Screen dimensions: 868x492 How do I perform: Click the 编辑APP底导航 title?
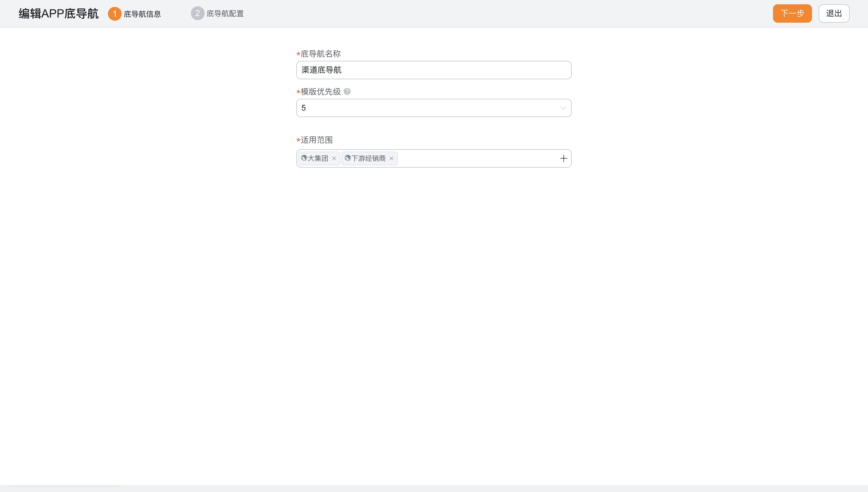pos(59,13)
